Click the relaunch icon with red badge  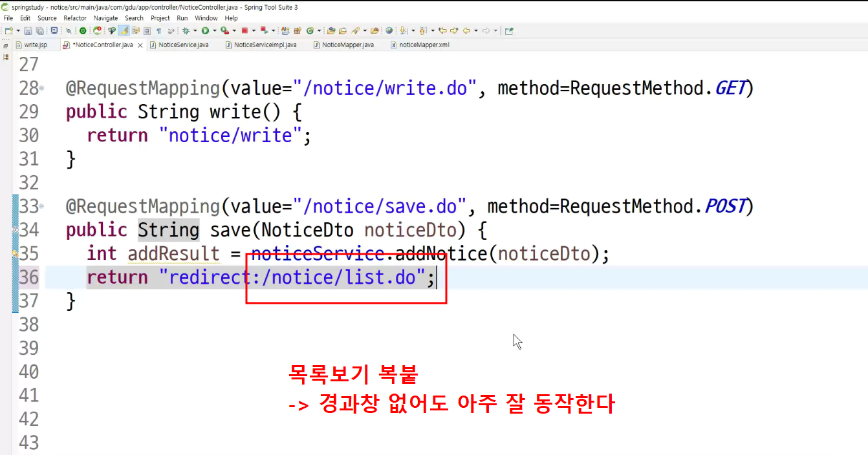(97, 30)
